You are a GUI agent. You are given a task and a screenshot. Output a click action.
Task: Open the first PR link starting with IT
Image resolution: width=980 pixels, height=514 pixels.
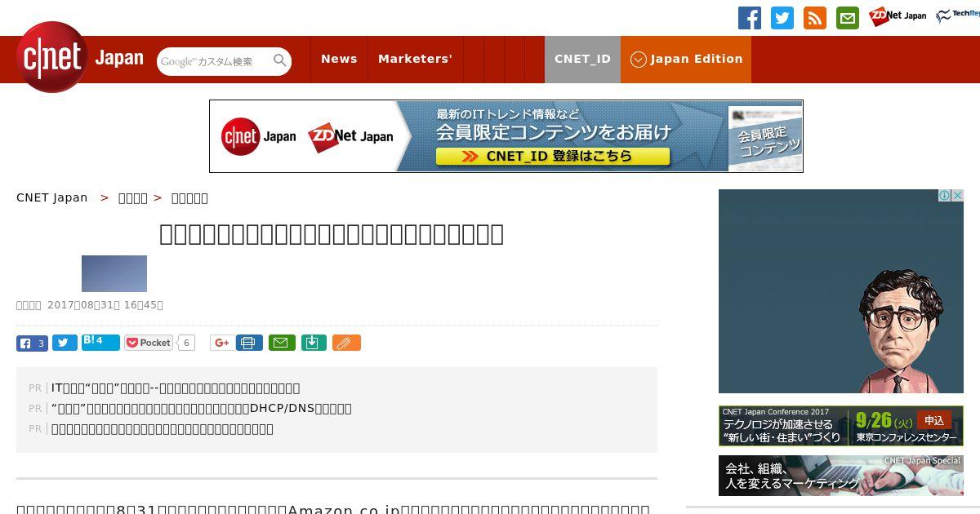176,388
